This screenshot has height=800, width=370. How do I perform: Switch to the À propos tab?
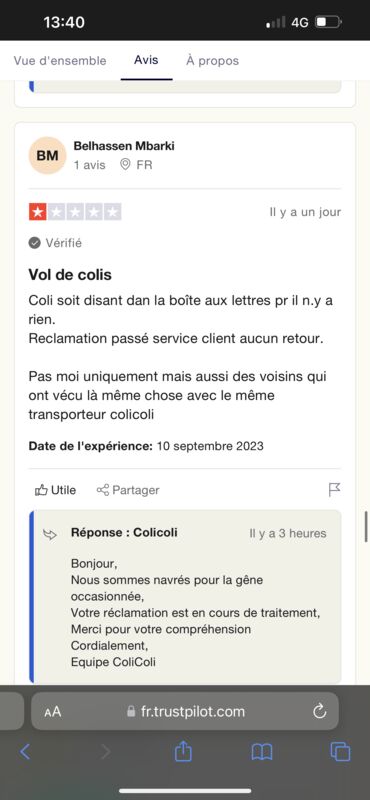coord(212,61)
